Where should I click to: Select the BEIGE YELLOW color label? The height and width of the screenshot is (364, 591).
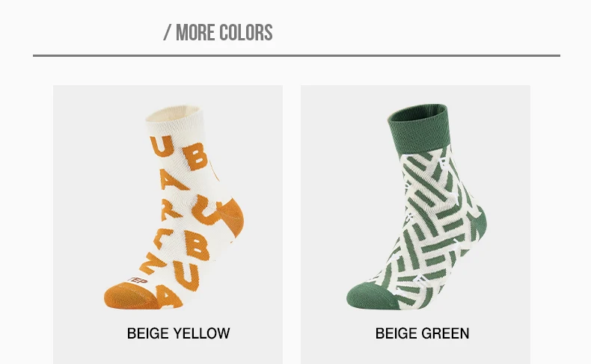tap(178, 333)
